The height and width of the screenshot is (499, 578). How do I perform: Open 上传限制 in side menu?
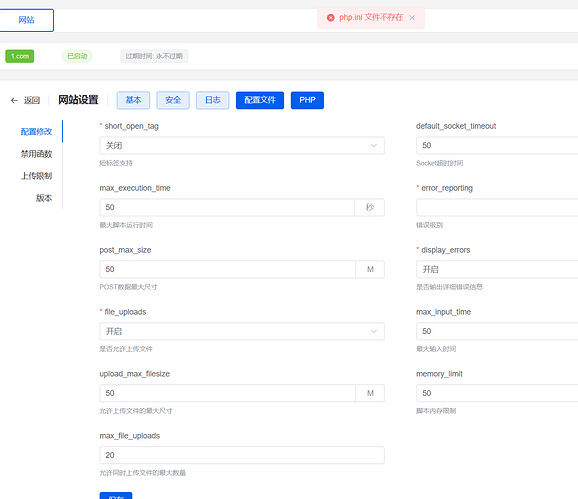pos(36,176)
